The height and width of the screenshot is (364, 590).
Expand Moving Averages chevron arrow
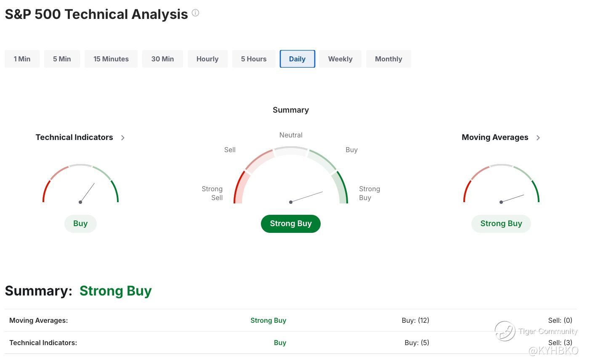click(538, 138)
